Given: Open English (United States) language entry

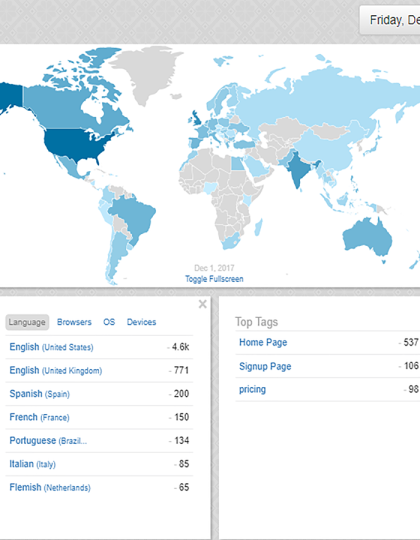Looking at the screenshot, I should tap(51, 347).
